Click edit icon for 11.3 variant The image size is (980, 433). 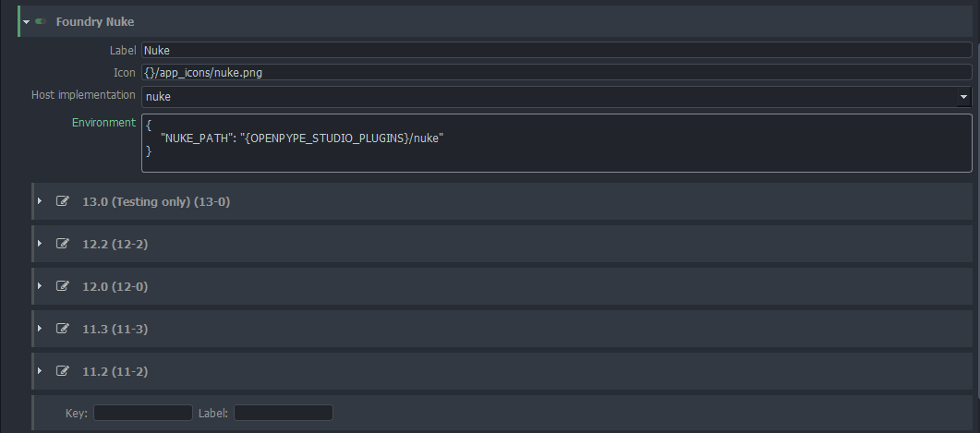click(x=63, y=329)
